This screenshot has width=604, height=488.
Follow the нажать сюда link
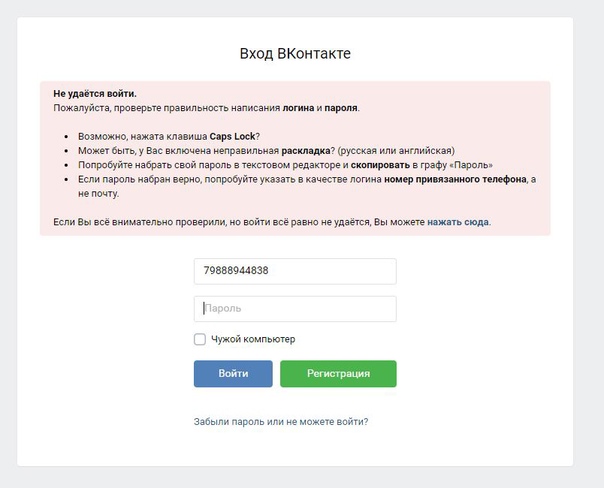click(x=458, y=222)
